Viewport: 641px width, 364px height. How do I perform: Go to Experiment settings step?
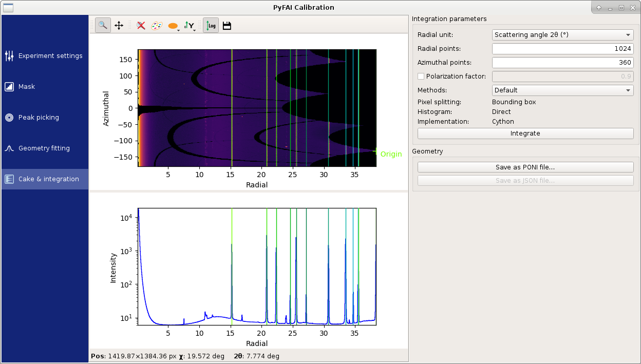tap(45, 56)
